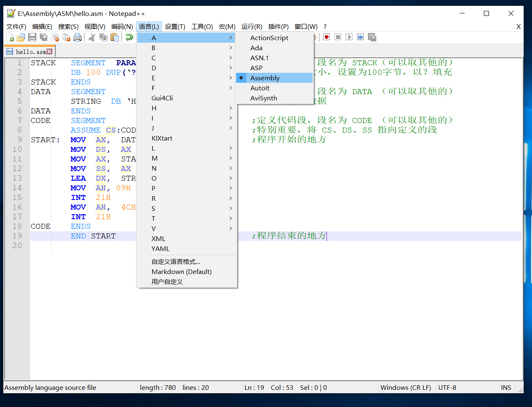The image size is (532, 407).
Task: Click the Close All documents toolbar icon
Action: 66,38
